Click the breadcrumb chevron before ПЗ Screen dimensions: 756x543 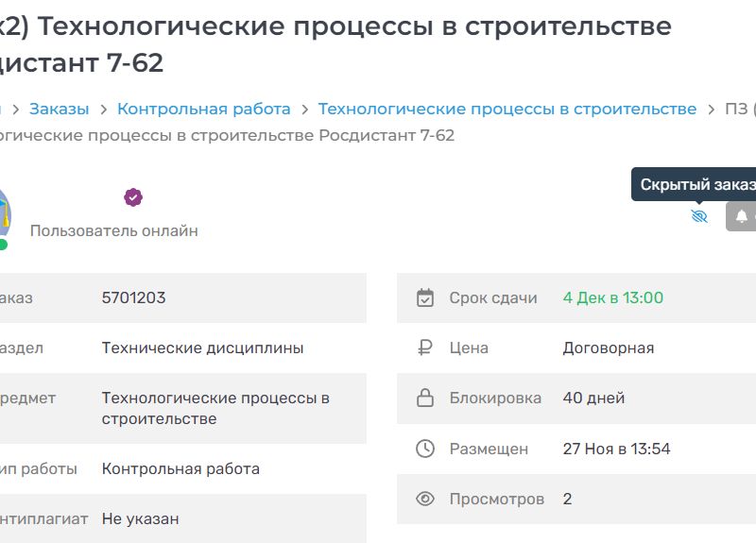coord(711,110)
